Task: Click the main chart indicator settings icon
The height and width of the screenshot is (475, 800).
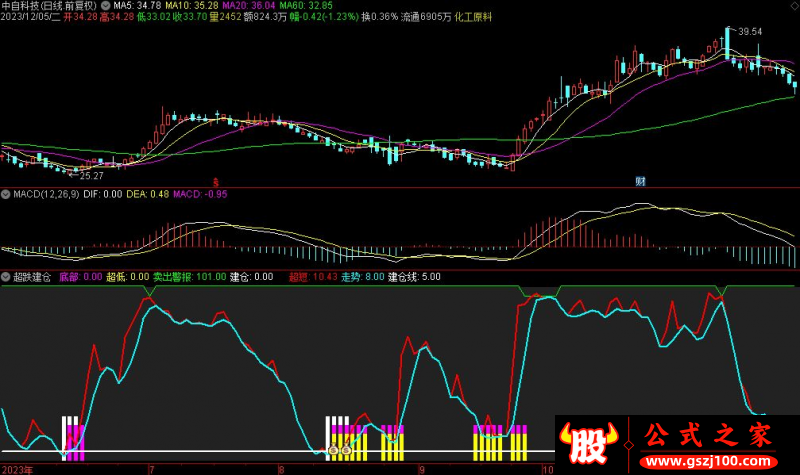Action: 106,6
